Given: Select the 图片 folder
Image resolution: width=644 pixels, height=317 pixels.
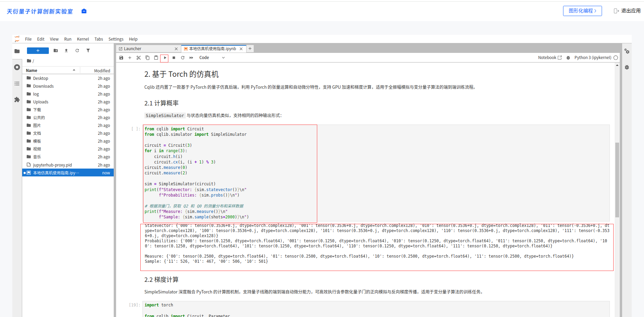Looking at the screenshot, I should pos(68,126).
